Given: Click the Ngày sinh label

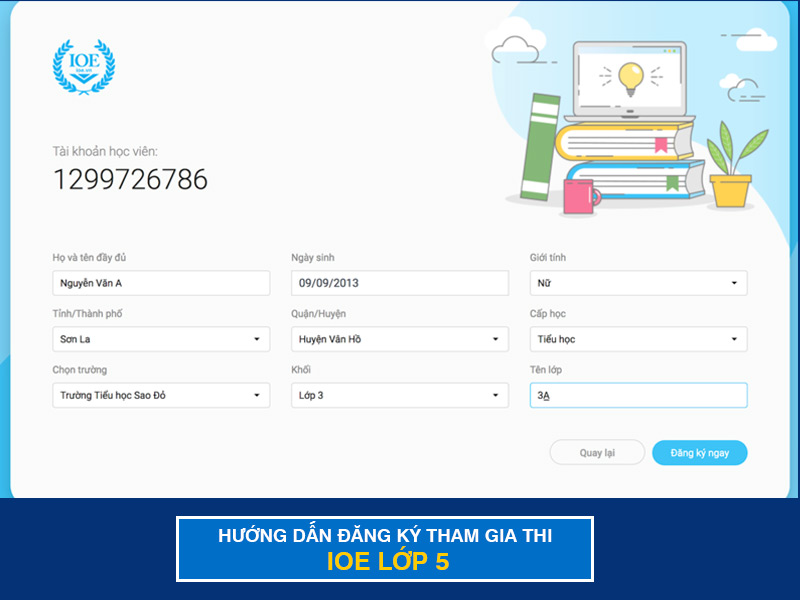Looking at the screenshot, I should pyautogui.click(x=313, y=258).
